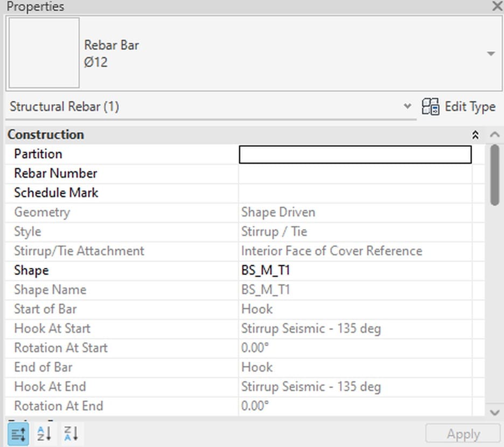
Task: Click the Shape Name value BS_M_T1
Action: [x=265, y=290]
